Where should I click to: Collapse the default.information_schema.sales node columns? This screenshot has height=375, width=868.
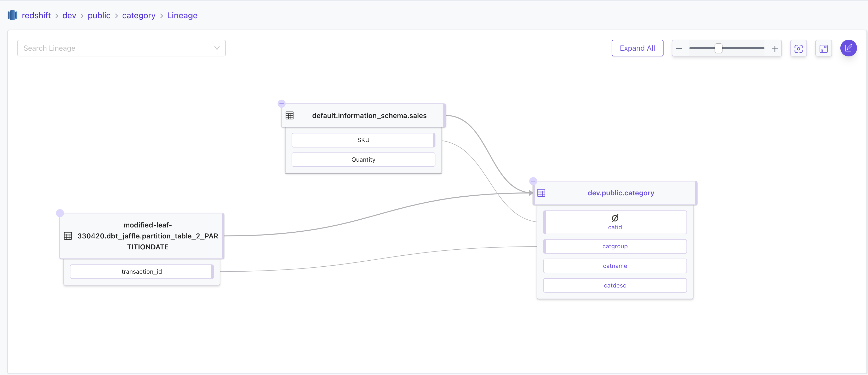tap(282, 103)
